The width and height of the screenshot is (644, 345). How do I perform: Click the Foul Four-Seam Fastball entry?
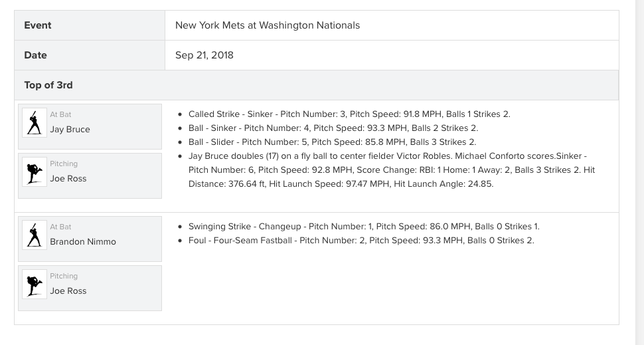tap(361, 241)
